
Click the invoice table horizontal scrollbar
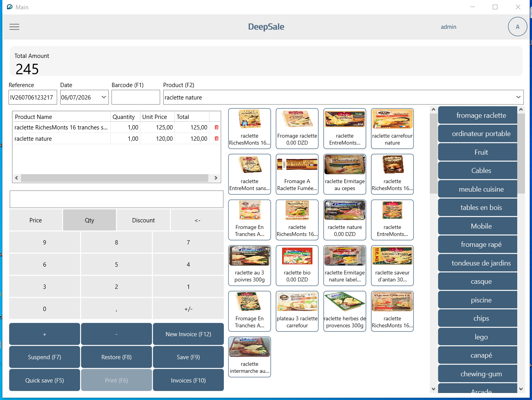coord(116,178)
